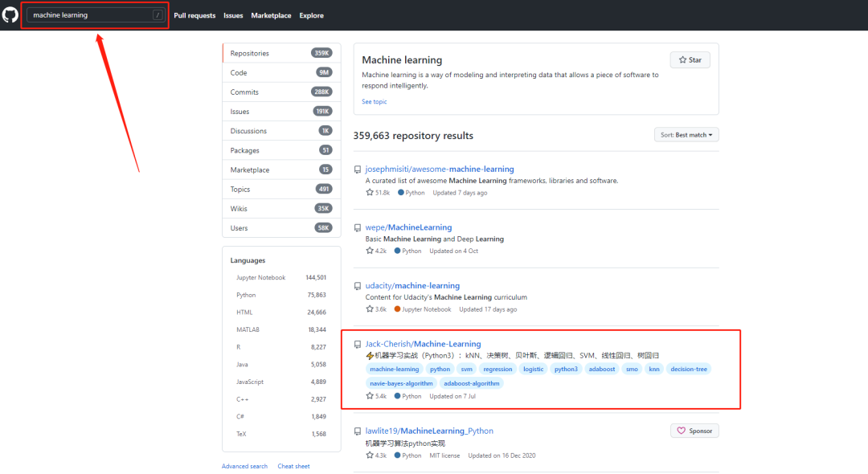This screenshot has width=868, height=474.
Task: Filter results by HTML language
Action: (x=281, y=313)
